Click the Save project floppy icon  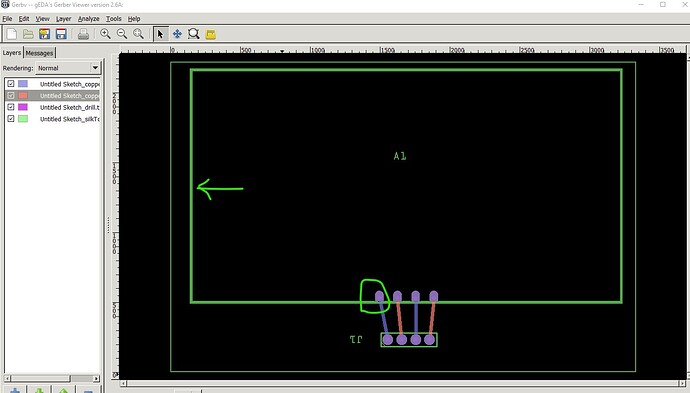click(61, 34)
